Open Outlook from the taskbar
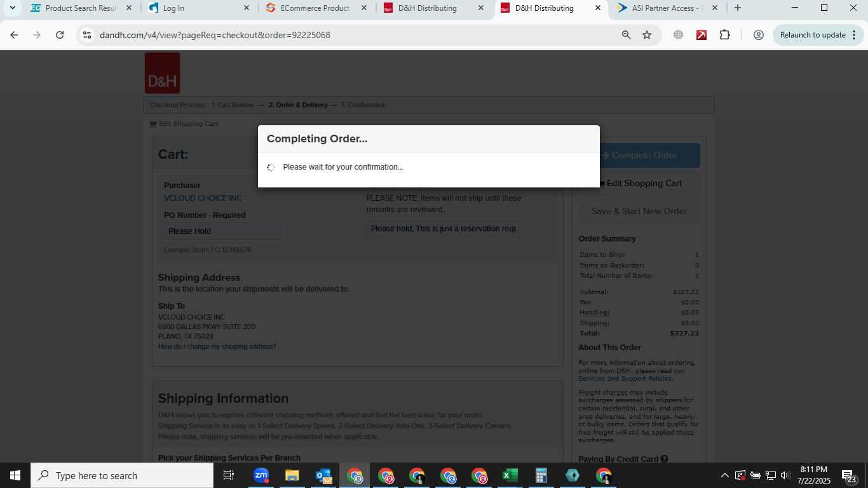This screenshot has width=868, height=488. [x=323, y=475]
